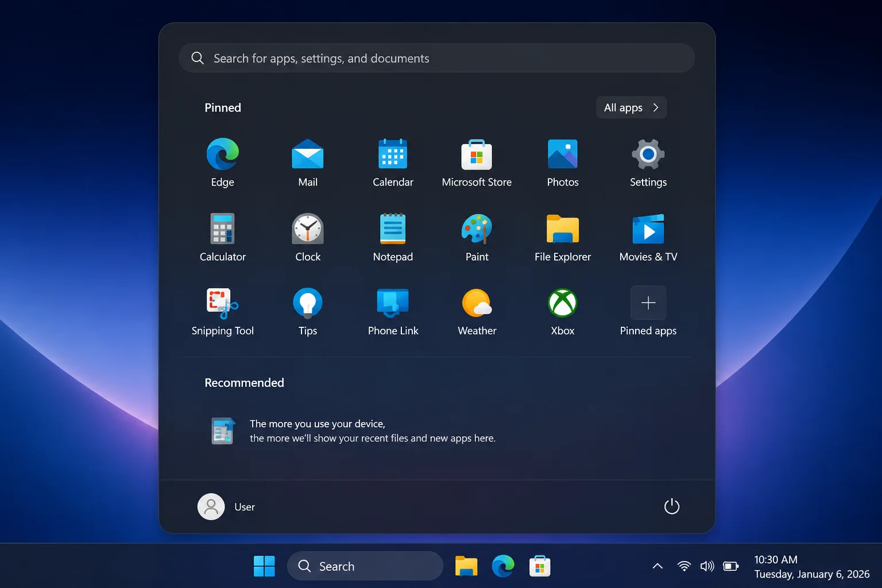This screenshot has height=588, width=882.
Task: Open the User account menu
Action: pyautogui.click(x=226, y=506)
